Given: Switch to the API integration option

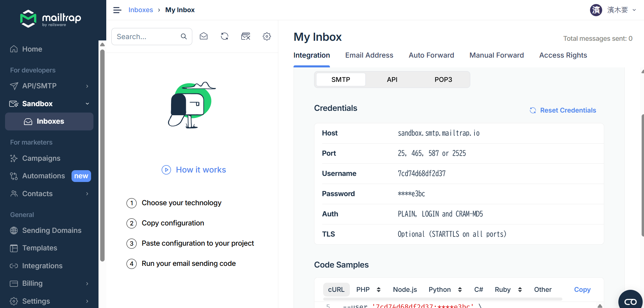Looking at the screenshot, I should pos(392,80).
